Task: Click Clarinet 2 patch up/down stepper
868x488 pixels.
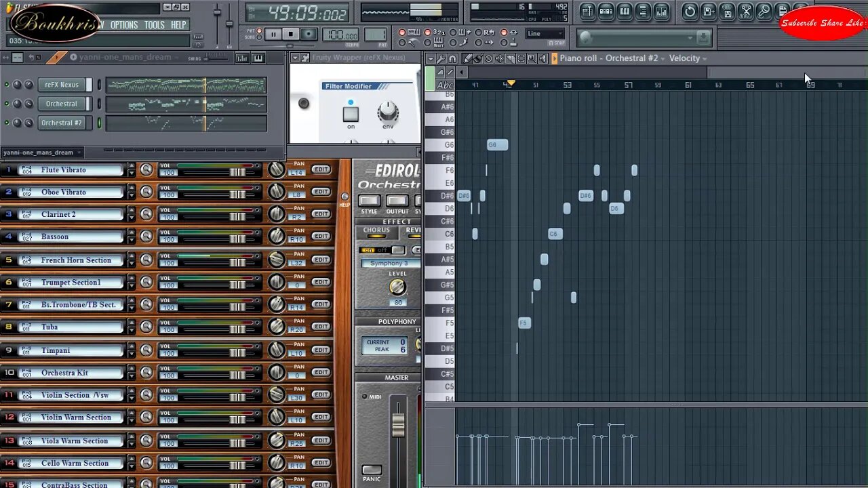Action: (131, 214)
